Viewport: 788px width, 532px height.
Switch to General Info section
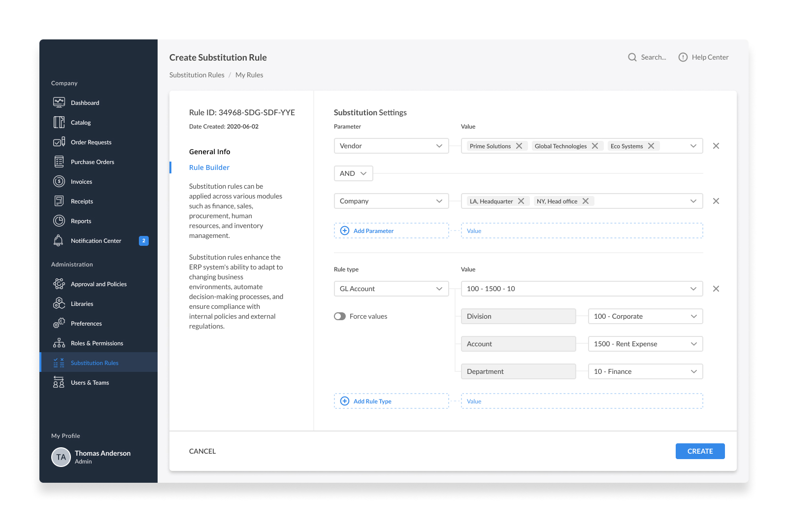tap(210, 152)
